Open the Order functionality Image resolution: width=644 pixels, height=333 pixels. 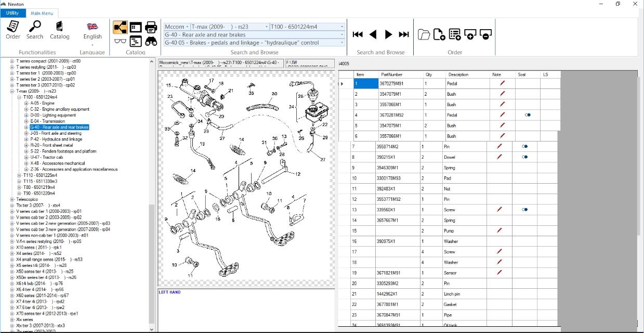[x=13, y=30]
